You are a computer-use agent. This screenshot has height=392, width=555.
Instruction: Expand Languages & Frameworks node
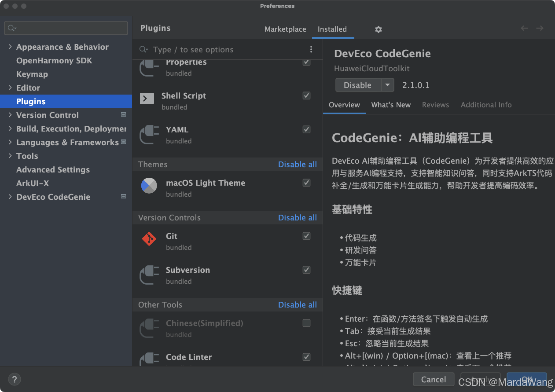click(x=10, y=142)
